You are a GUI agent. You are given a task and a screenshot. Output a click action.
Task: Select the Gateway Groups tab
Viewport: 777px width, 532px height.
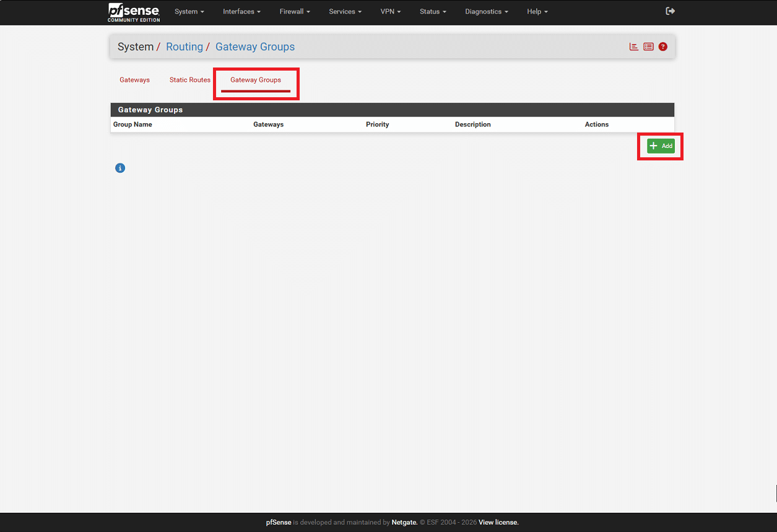pyautogui.click(x=256, y=80)
